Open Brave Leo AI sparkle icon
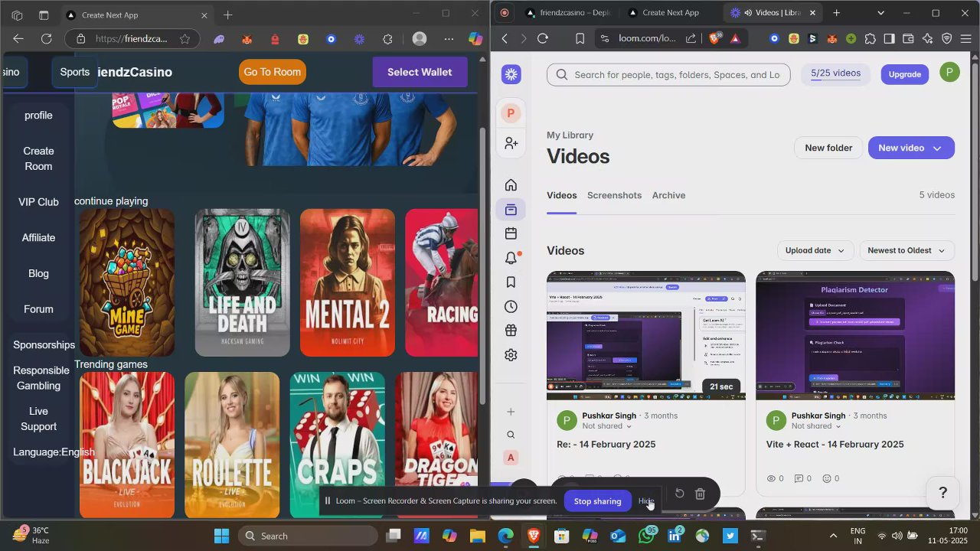Image resolution: width=980 pixels, height=551 pixels. [927, 38]
